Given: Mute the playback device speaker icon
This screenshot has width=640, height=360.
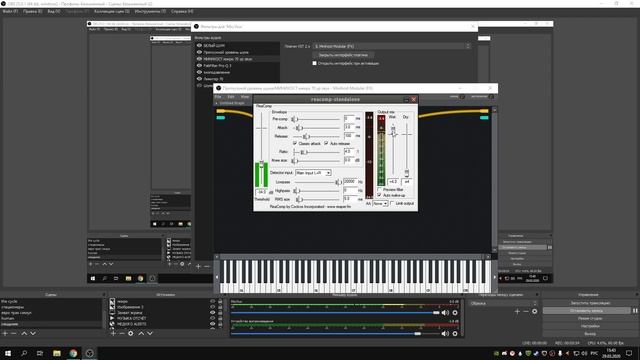Looking at the screenshot, I should [445, 333].
